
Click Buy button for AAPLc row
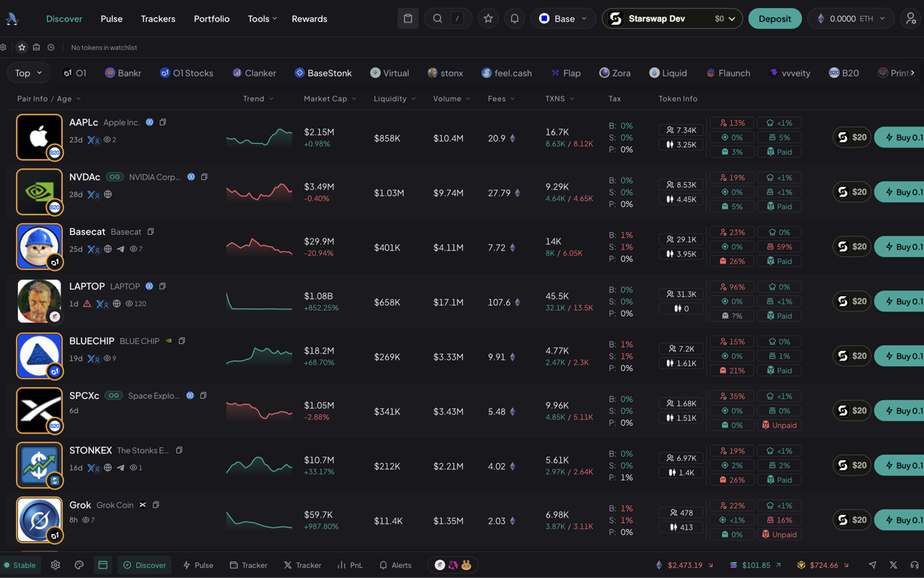point(901,137)
